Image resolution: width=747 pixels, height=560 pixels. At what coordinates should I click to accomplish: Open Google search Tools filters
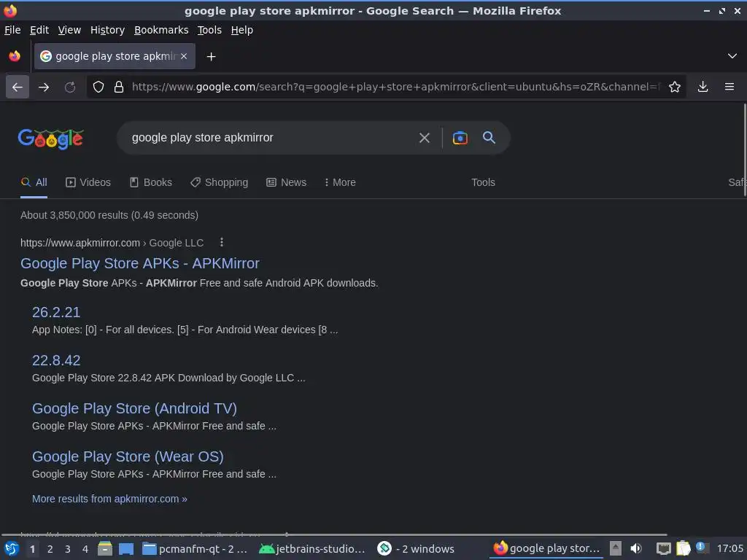483,182
